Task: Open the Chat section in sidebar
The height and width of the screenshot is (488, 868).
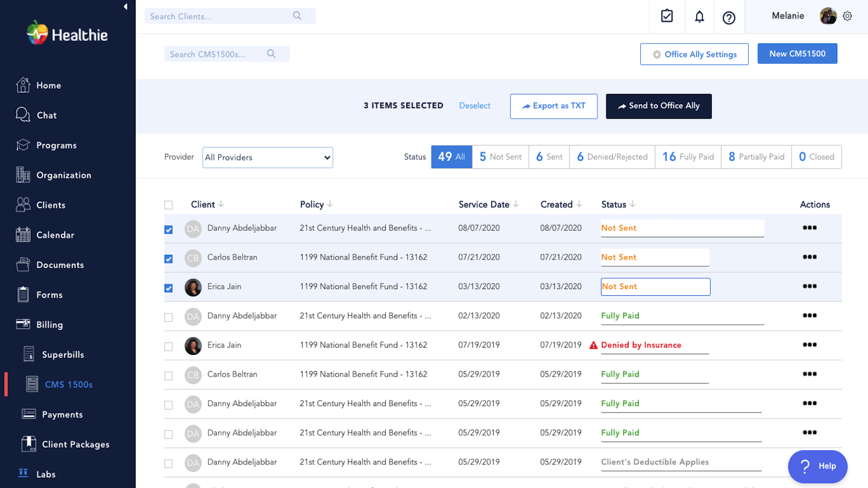Action: click(x=46, y=115)
